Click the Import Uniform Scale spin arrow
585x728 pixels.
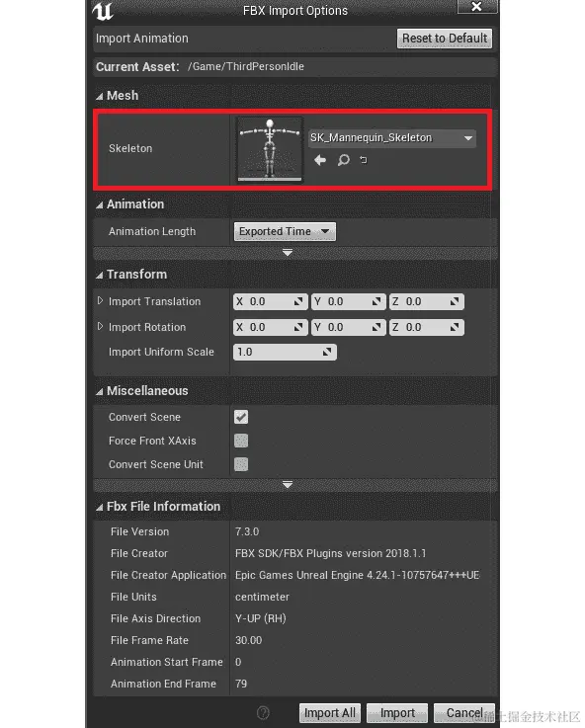[x=327, y=352]
